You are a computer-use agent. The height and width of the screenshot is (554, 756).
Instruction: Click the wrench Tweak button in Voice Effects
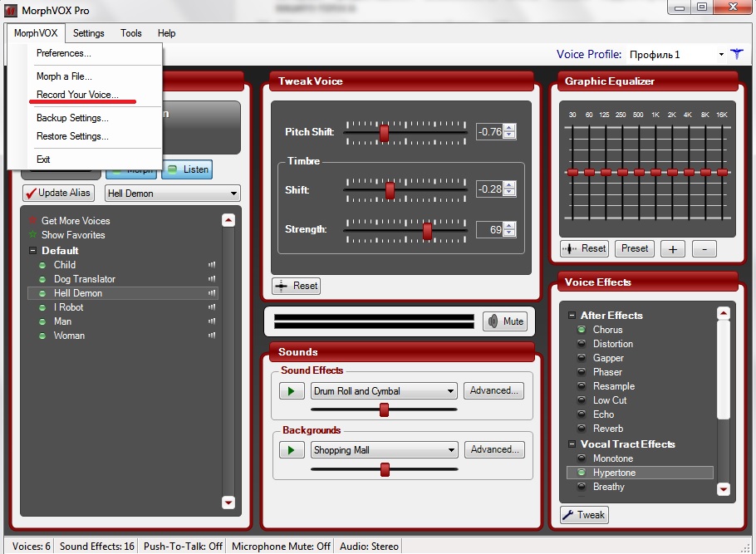tap(584, 514)
